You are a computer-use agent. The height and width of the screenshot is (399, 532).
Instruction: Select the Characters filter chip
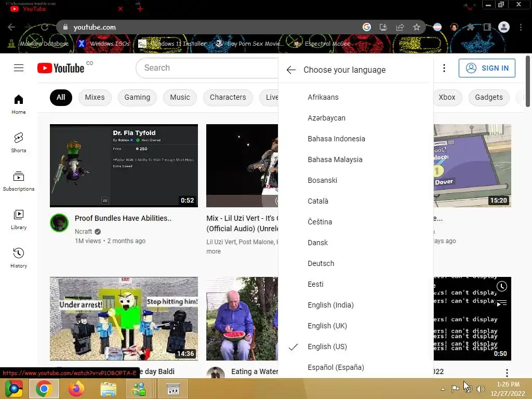(x=228, y=97)
